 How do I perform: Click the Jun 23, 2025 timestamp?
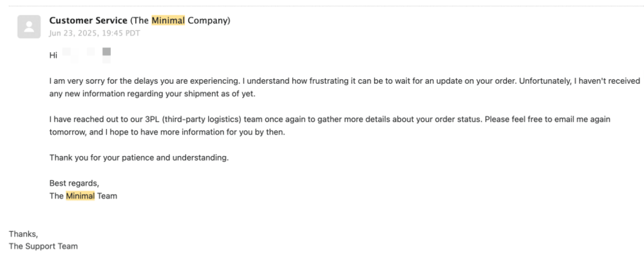point(95,34)
